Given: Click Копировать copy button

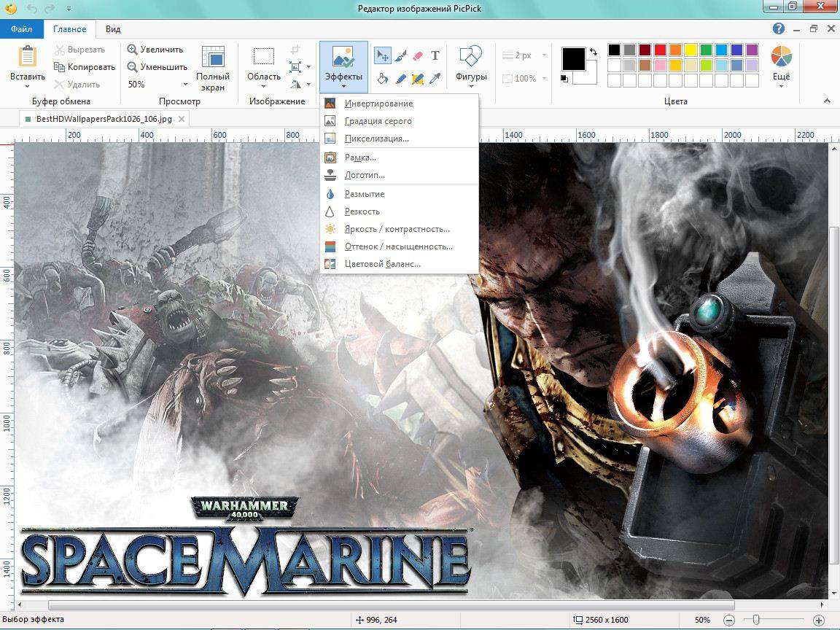Looking at the screenshot, I should click(x=85, y=67).
